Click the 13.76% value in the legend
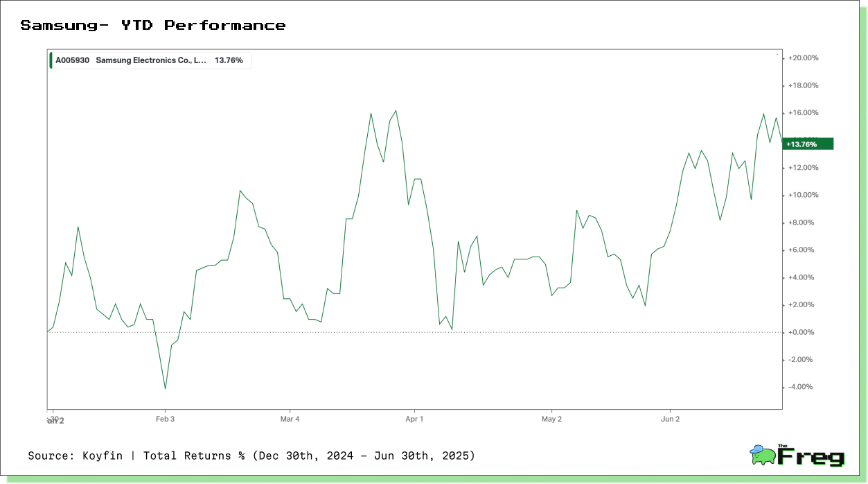Image resolution: width=868 pixels, height=484 pixels. (229, 60)
